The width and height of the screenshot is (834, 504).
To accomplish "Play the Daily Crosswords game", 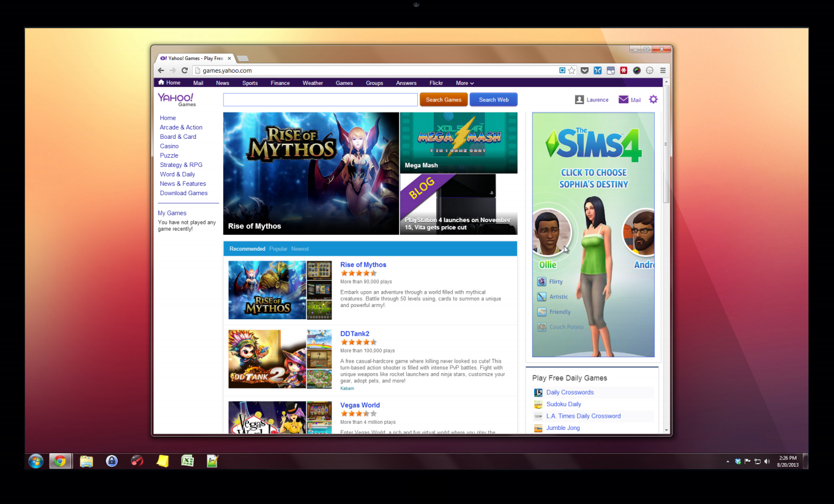I will click(570, 392).
